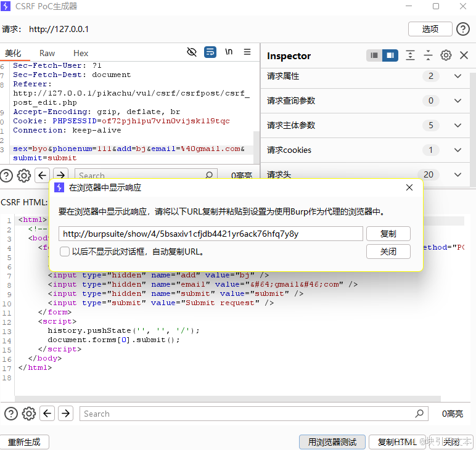Expand 请求cookies section
Screen dimensions: 476x450
tap(458, 150)
